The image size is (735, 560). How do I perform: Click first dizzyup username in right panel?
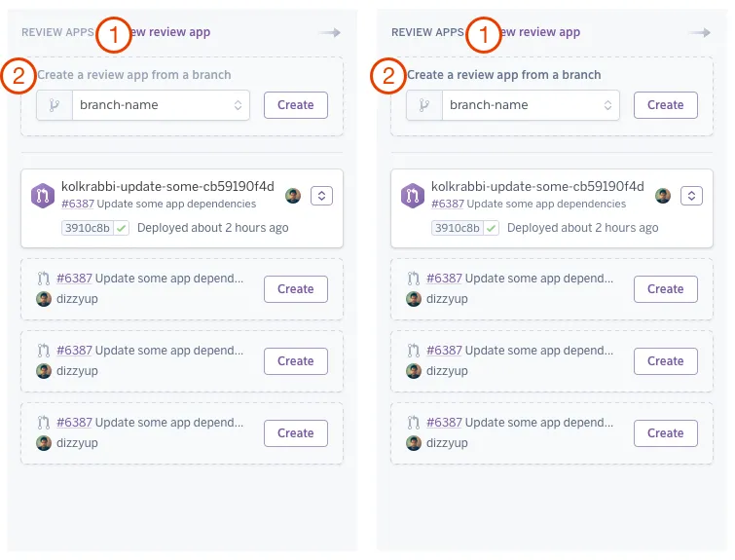pos(447,299)
